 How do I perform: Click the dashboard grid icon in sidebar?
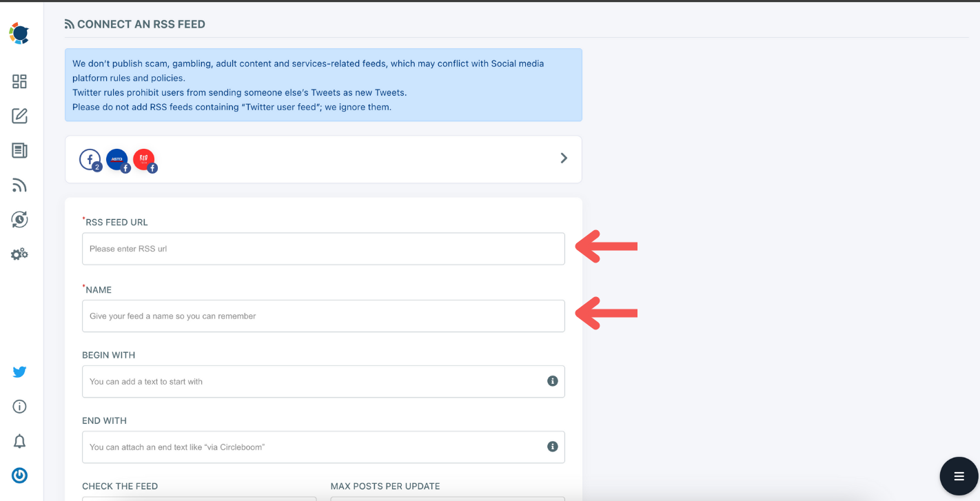click(19, 81)
